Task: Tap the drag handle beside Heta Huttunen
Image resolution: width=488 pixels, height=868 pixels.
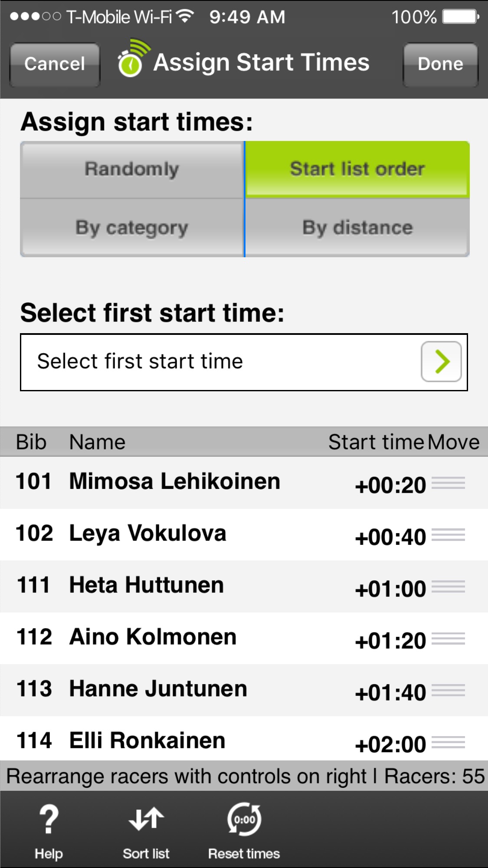Action: pyautogui.click(x=449, y=586)
